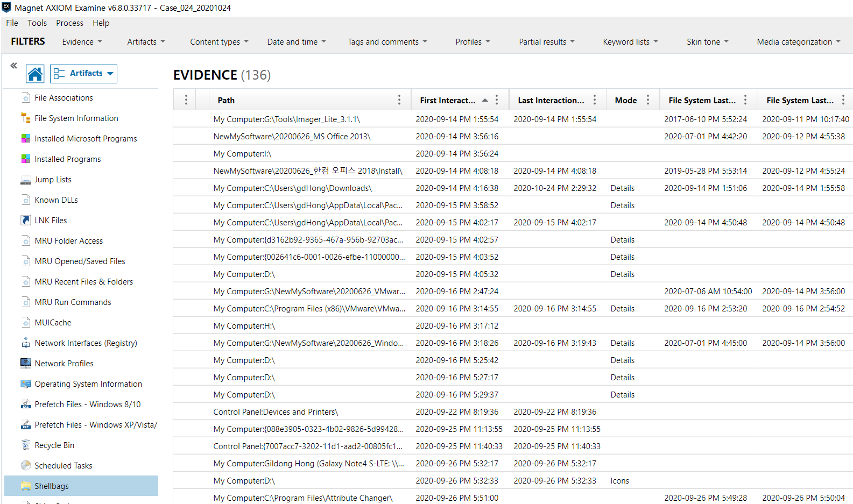Click the MRU Recent Files & Folders icon
Image resolution: width=853 pixels, height=504 pixels.
click(x=26, y=281)
